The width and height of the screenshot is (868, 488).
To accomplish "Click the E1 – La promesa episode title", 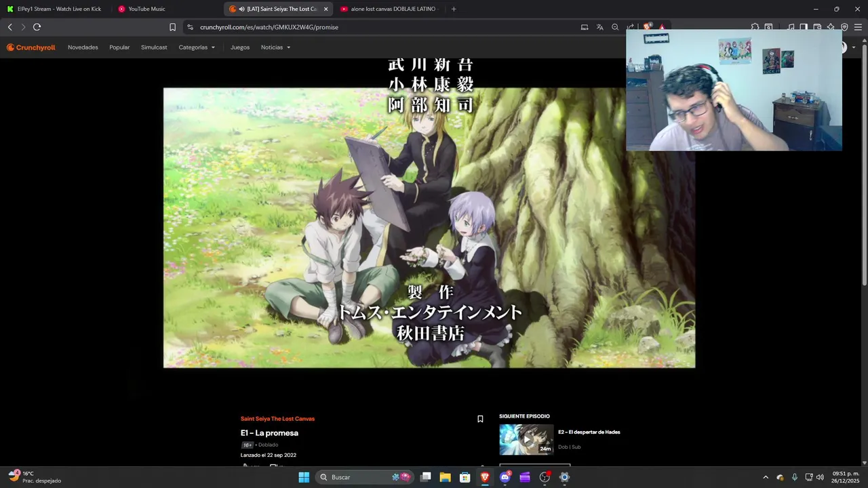I will coord(269,433).
